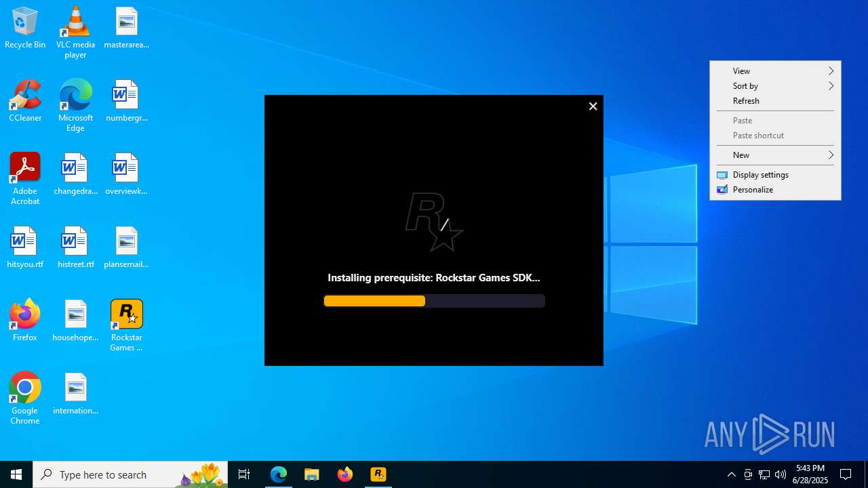The height and width of the screenshot is (488, 868).
Task: Click the taskbar clock showing 5:43 PM
Action: click(x=810, y=474)
